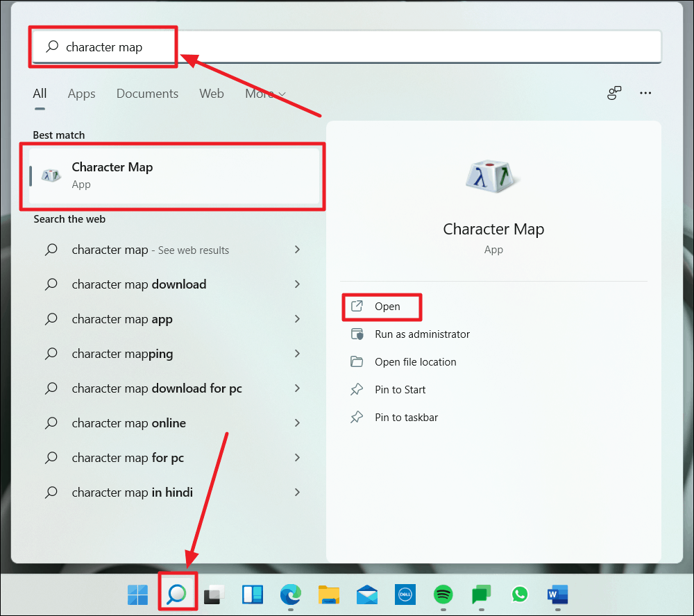Click the Character Map best match result

pyautogui.click(x=174, y=176)
